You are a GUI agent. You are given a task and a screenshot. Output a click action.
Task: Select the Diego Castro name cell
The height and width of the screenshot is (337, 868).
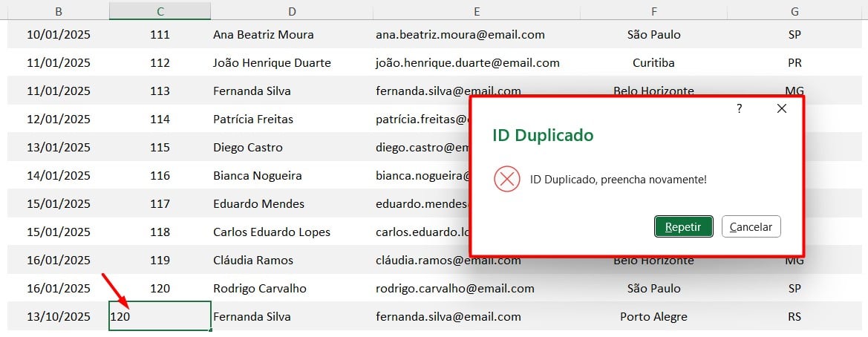coord(292,147)
